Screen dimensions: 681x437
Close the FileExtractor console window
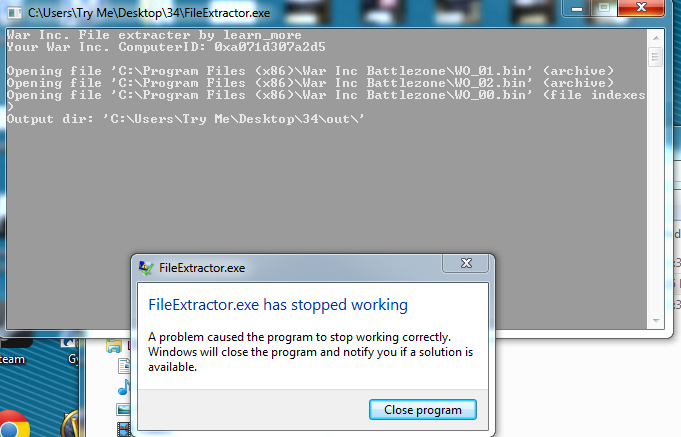(x=641, y=8)
